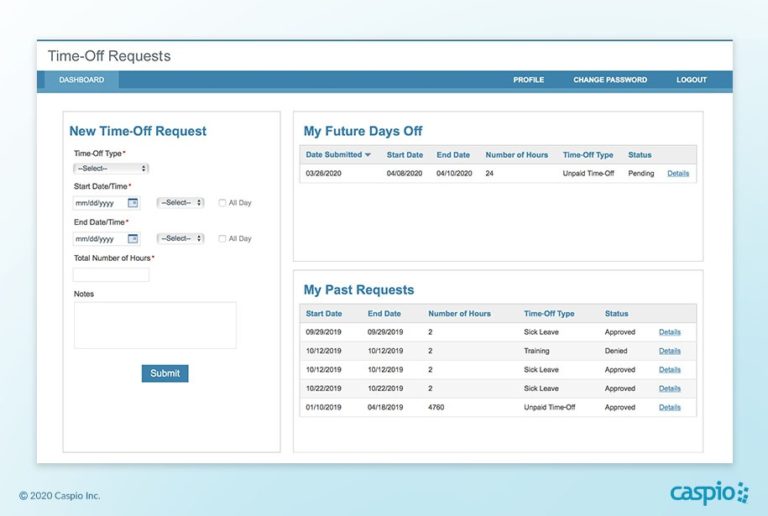Open the Start time Select dropdown

point(180,203)
